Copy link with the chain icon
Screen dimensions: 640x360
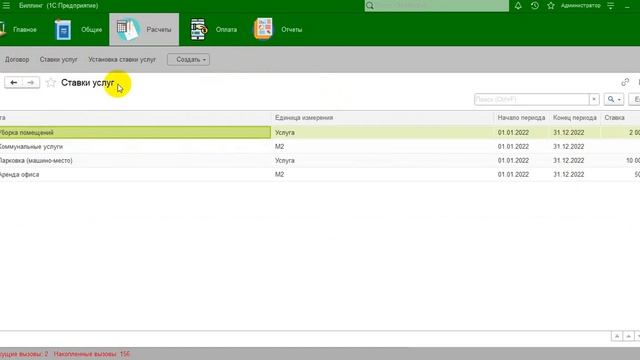(x=625, y=82)
